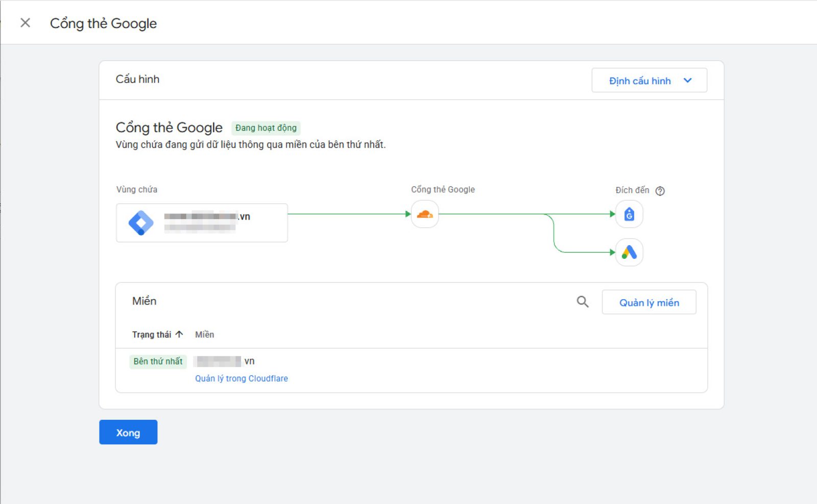Open the Định cấu hình dropdown

649,80
